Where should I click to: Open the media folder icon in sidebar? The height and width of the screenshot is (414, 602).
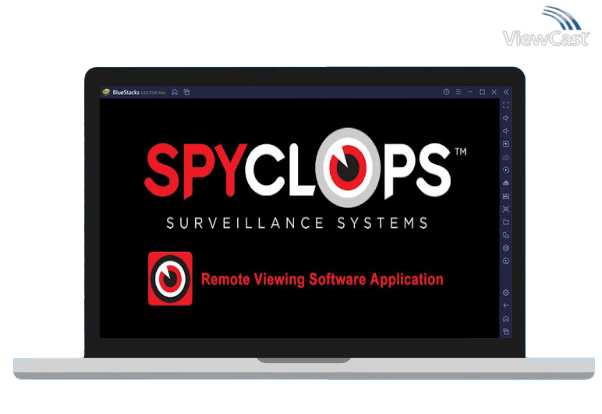[506, 222]
